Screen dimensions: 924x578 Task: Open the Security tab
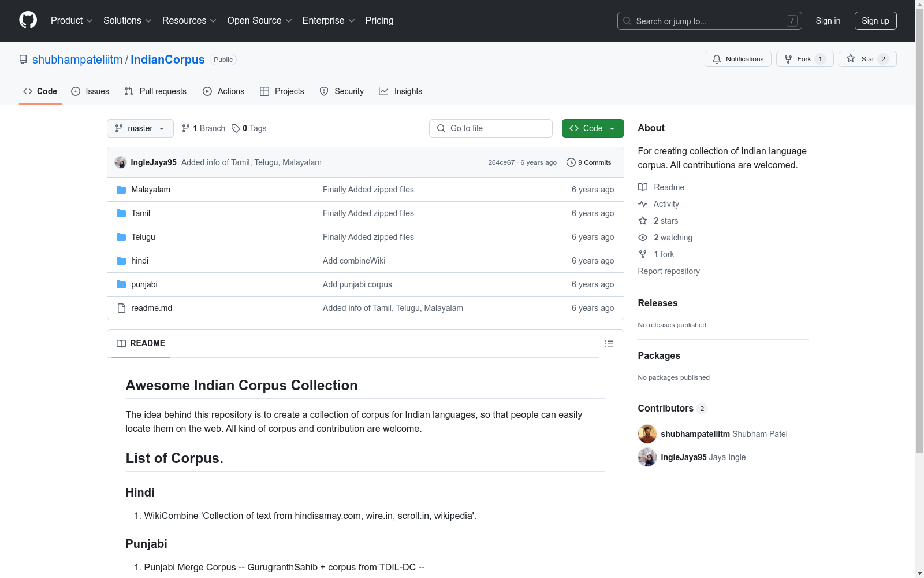342,91
